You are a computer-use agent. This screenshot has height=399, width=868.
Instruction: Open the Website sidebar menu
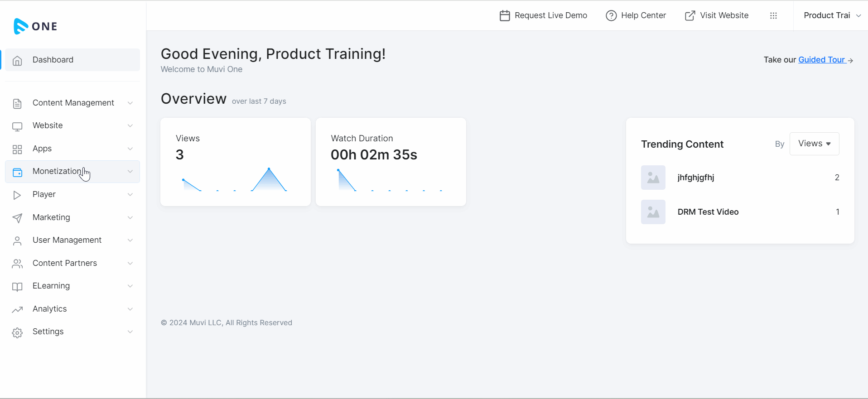pyautogui.click(x=48, y=125)
